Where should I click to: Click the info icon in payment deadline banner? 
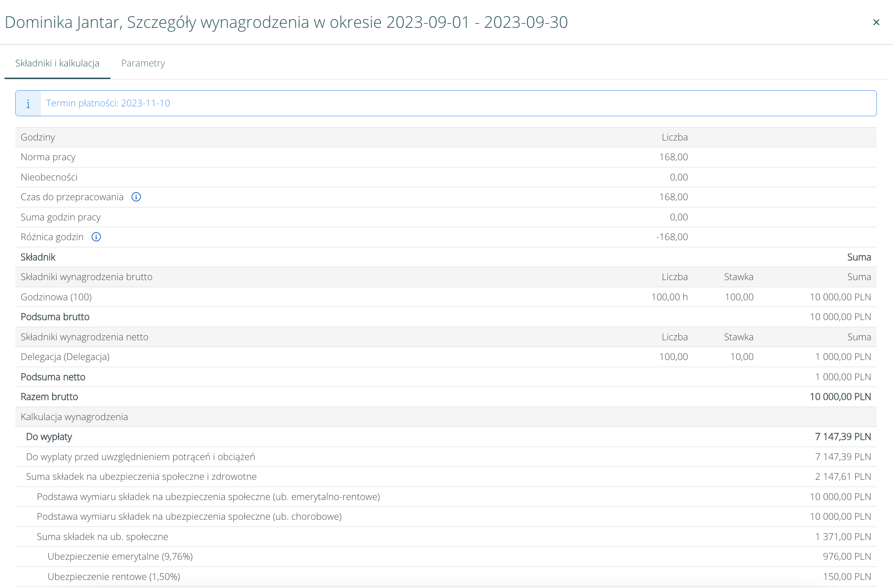[x=28, y=104]
